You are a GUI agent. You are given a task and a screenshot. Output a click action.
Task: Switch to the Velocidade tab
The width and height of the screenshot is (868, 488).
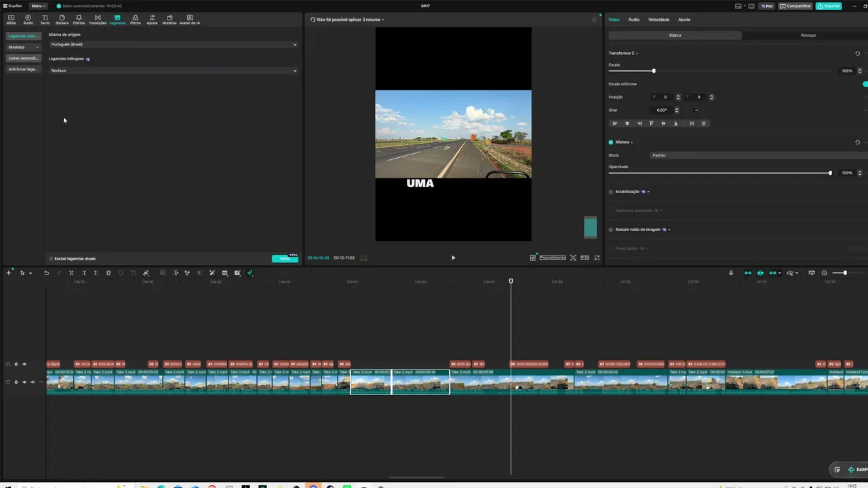pyautogui.click(x=658, y=20)
